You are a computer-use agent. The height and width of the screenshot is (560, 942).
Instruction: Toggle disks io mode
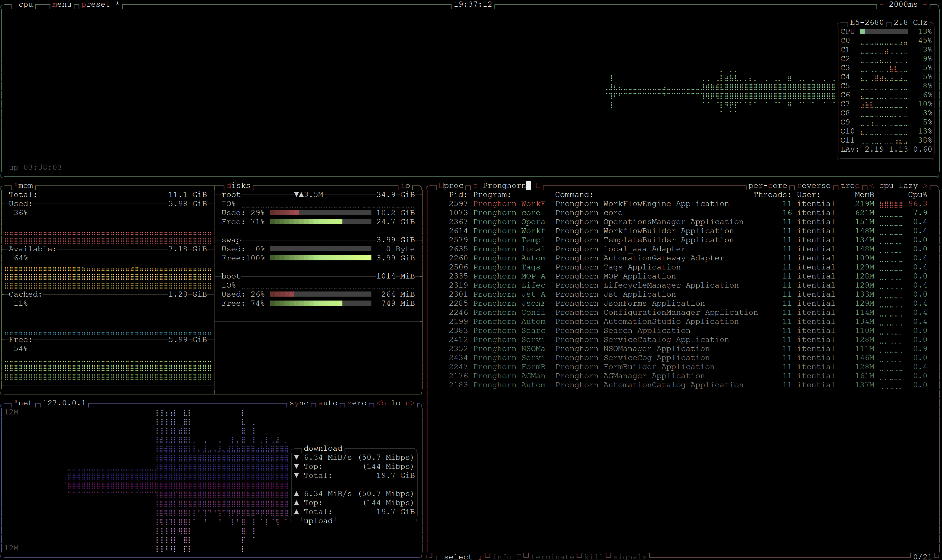coord(405,186)
